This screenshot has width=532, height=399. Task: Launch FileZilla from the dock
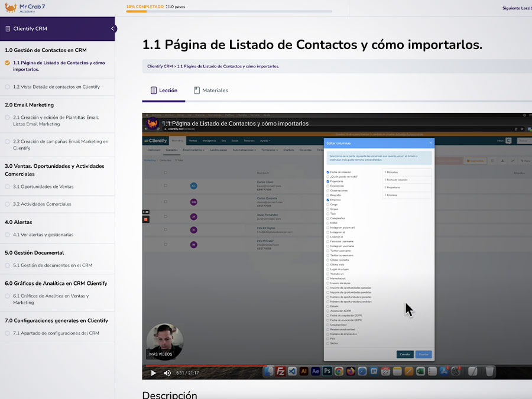[x=280, y=372]
